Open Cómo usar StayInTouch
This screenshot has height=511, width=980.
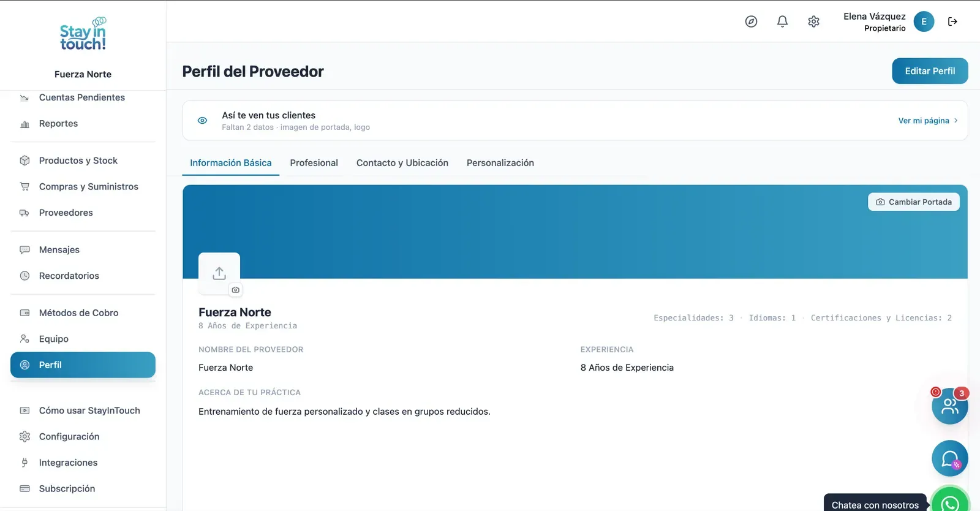tap(83, 411)
